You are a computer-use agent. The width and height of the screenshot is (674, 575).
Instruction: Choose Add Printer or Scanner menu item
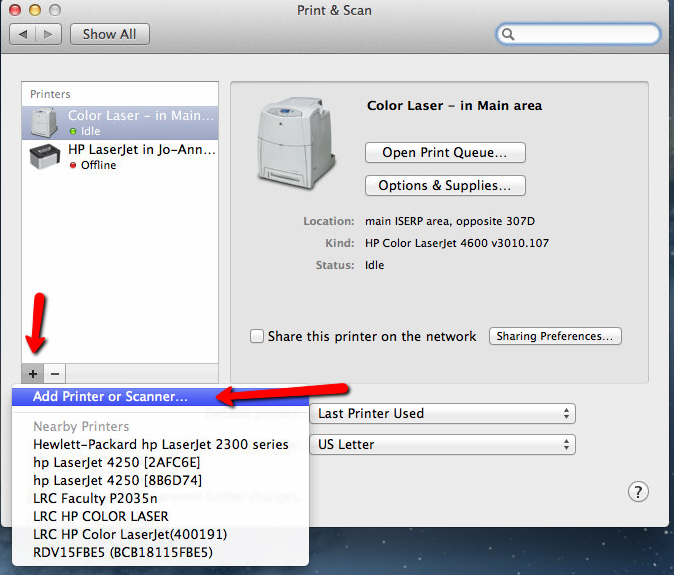click(160, 397)
